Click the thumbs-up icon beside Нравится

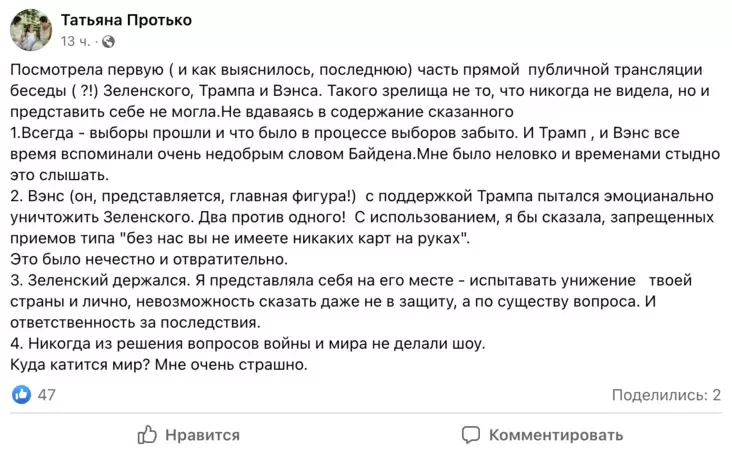[x=147, y=434]
